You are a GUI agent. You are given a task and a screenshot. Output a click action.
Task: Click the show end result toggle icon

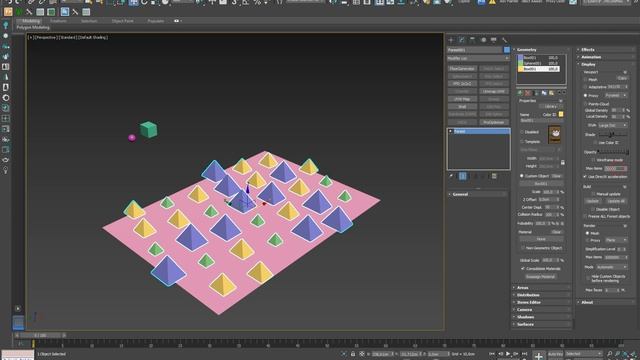tap(462, 176)
